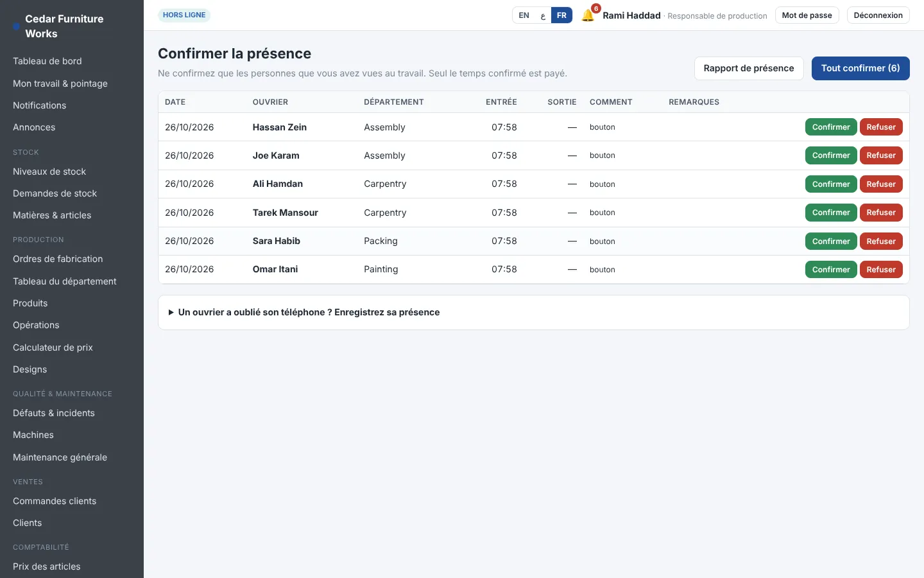The image size is (924, 578).
Task: Open Défauts & incidents
Action: point(54,413)
